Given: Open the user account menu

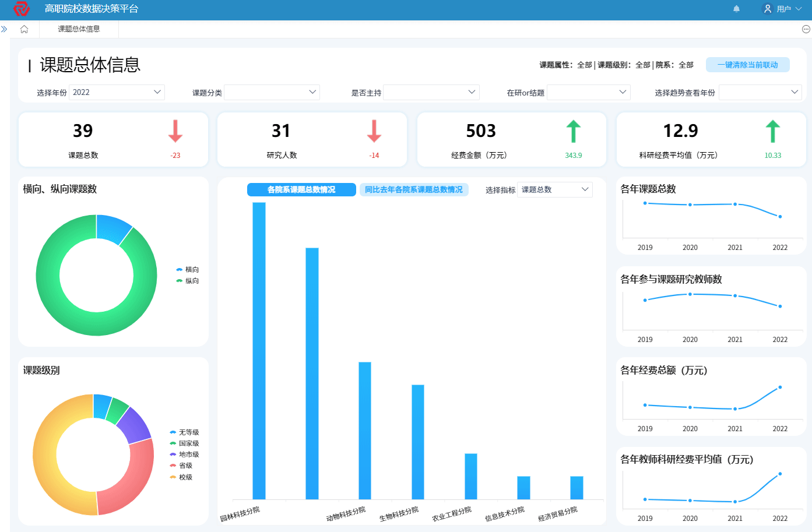Looking at the screenshot, I should coord(783,9).
